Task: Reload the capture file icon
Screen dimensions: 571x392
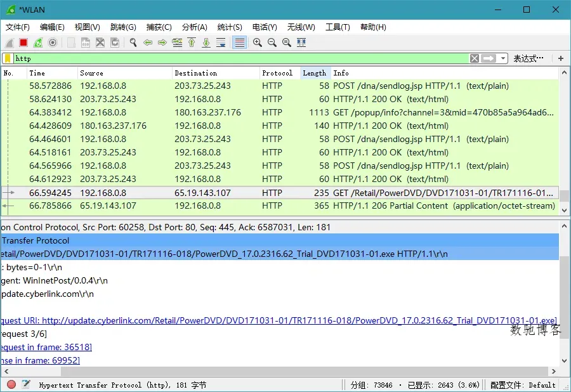Action: (115, 42)
